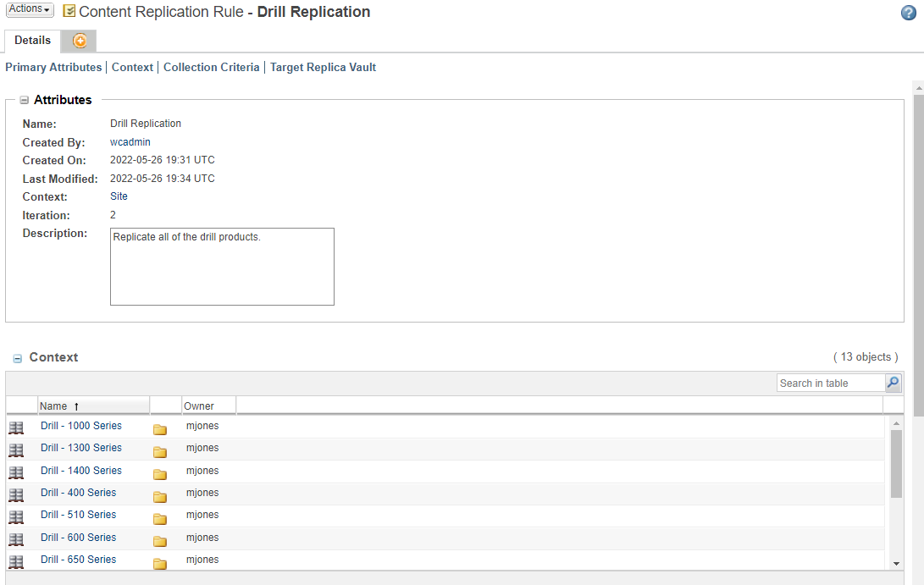Image resolution: width=924 pixels, height=585 pixels.
Task: Jump to Primary Attributes section
Action: pyautogui.click(x=53, y=67)
